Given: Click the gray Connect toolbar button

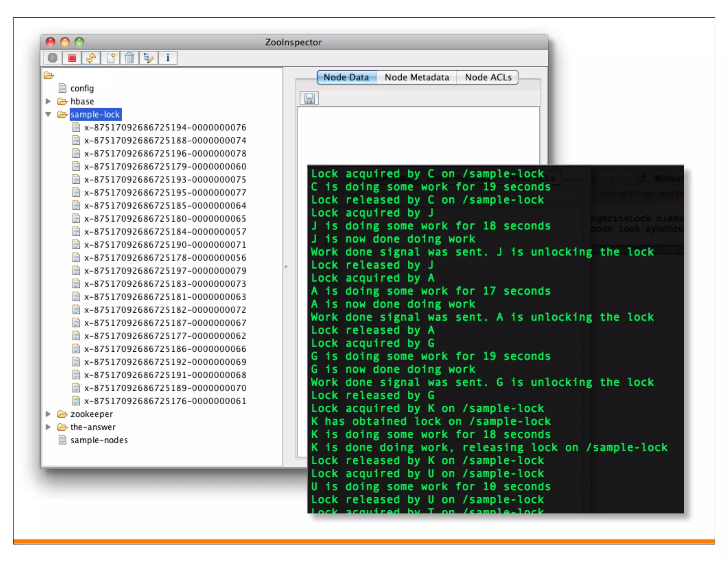Looking at the screenshot, I should pos(53,58).
